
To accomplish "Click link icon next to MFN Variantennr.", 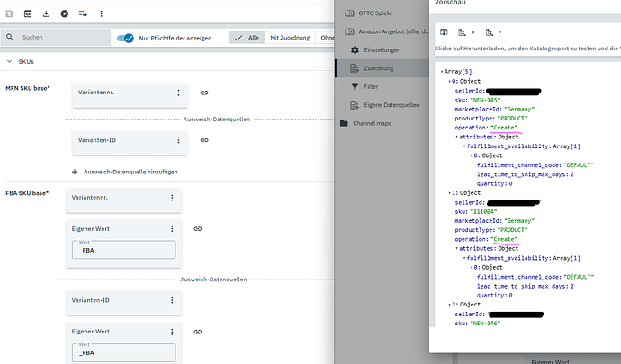I will coord(204,93).
